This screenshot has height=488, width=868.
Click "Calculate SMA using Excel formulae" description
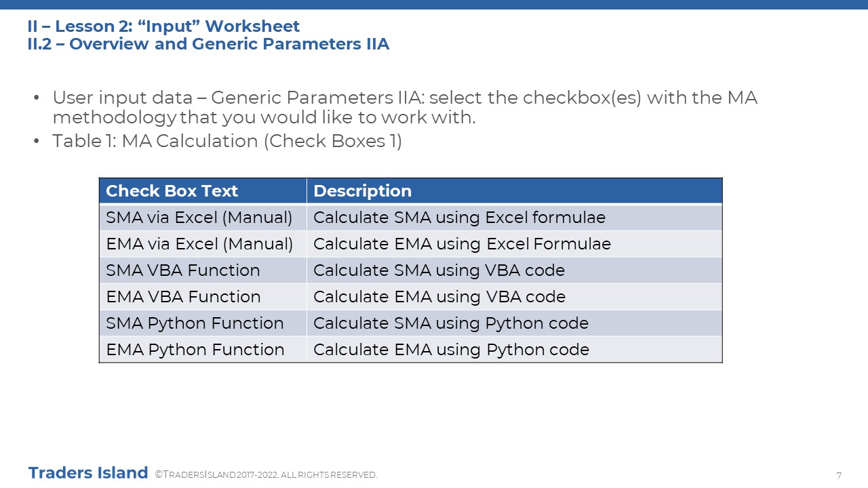tap(514, 218)
